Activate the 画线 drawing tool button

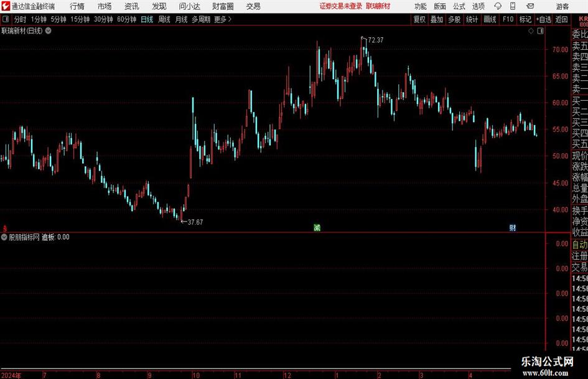(490, 19)
